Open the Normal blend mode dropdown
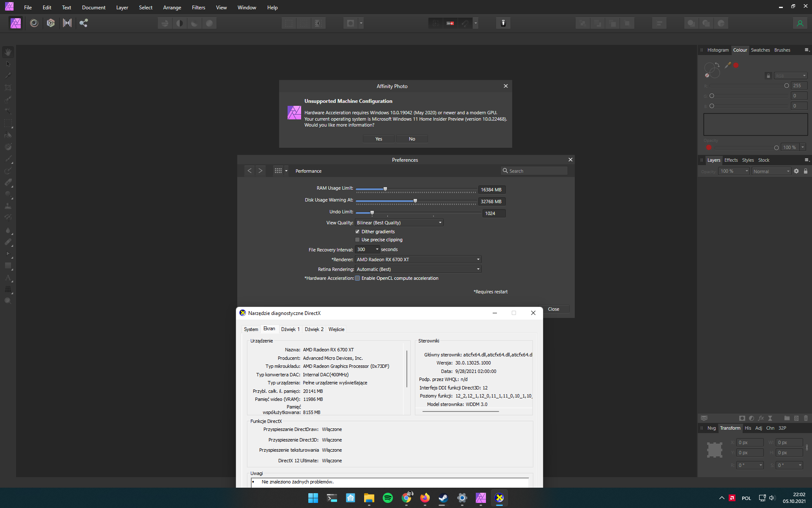812x508 pixels. click(771, 171)
